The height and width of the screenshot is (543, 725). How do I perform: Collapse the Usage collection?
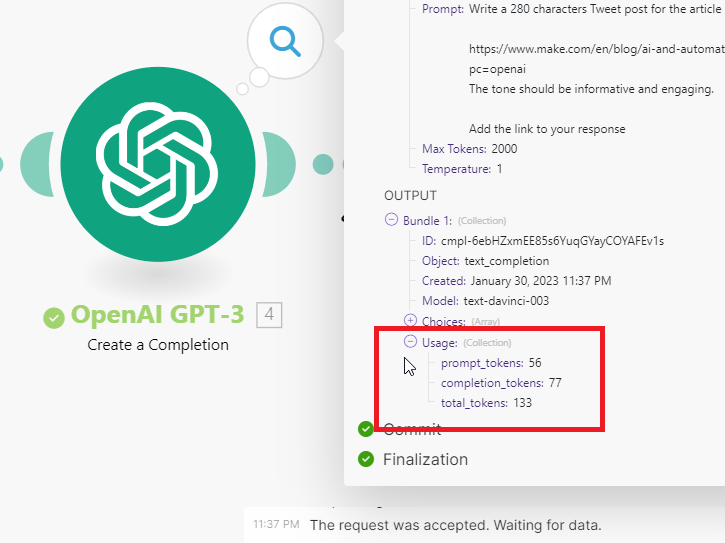coord(410,341)
